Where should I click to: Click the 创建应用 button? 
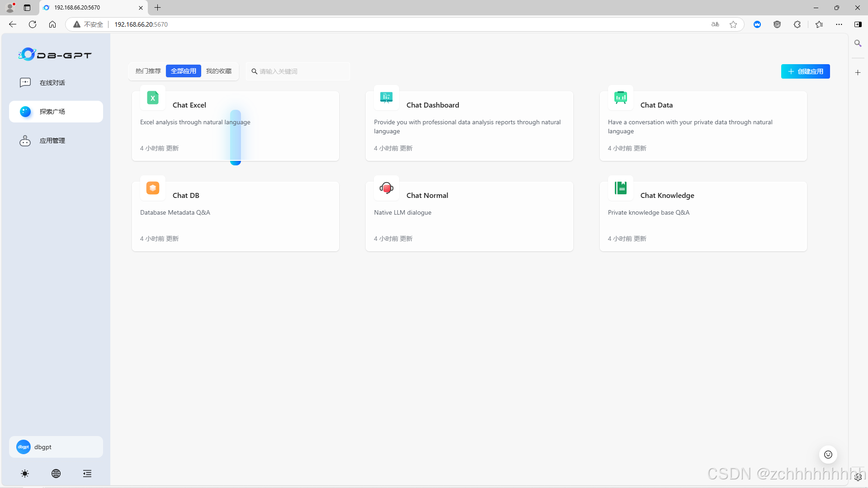click(805, 71)
